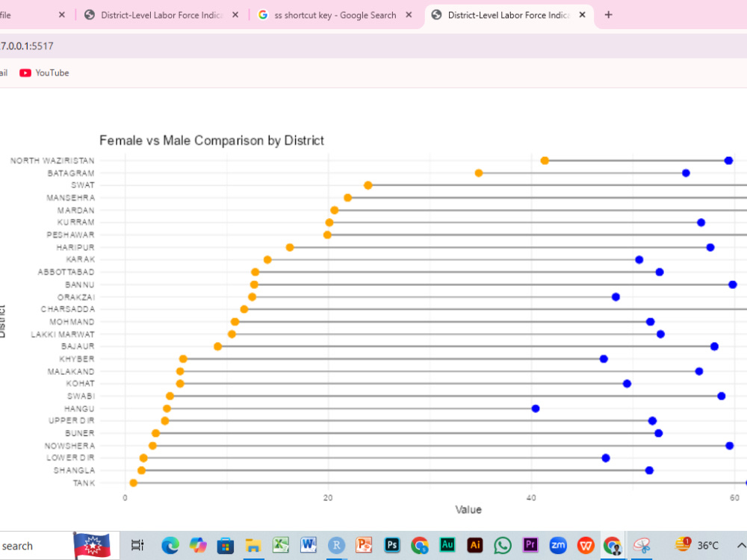Screen dimensions: 747x560
Task: Click blue dot for NORTH WAZIRISTAN
Action: coord(728,161)
